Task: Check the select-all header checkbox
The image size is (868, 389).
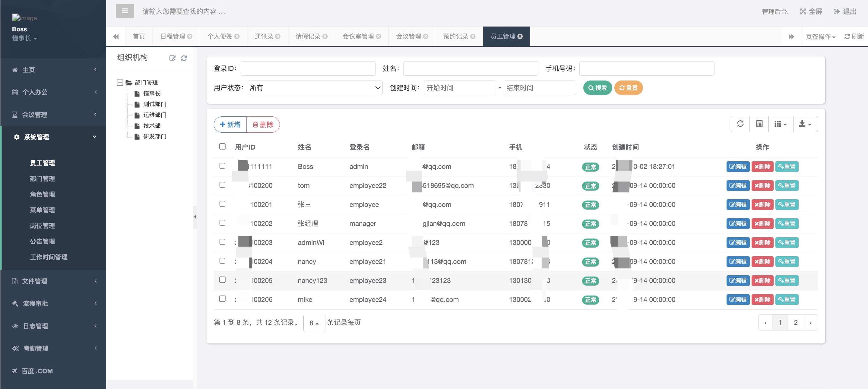Action: (222, 147)
